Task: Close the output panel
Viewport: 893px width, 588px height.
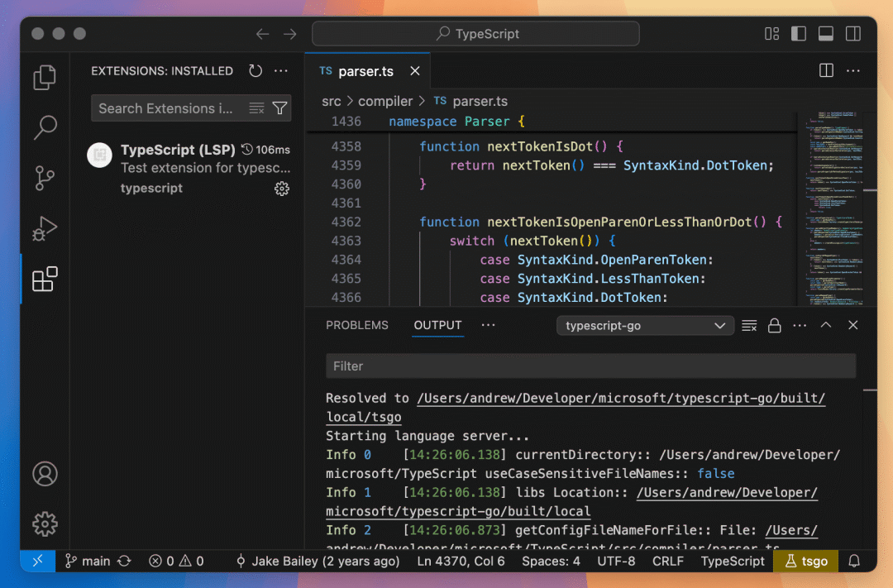Action: coord(852,325)
